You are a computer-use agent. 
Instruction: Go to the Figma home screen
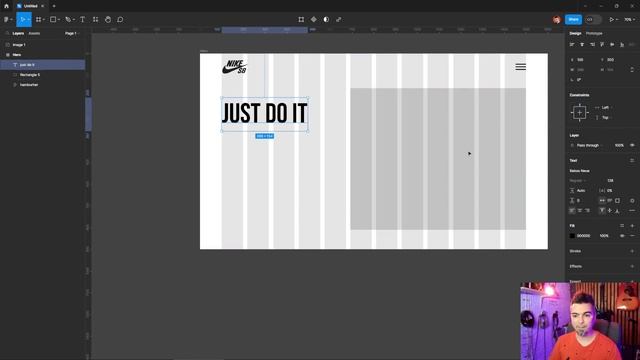[6, 6]
